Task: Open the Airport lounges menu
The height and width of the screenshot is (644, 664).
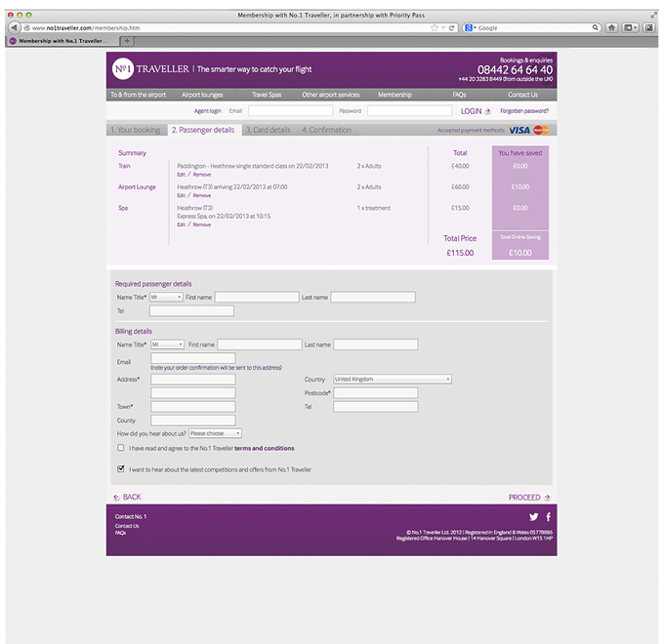Action: click(x=202, y=95)
